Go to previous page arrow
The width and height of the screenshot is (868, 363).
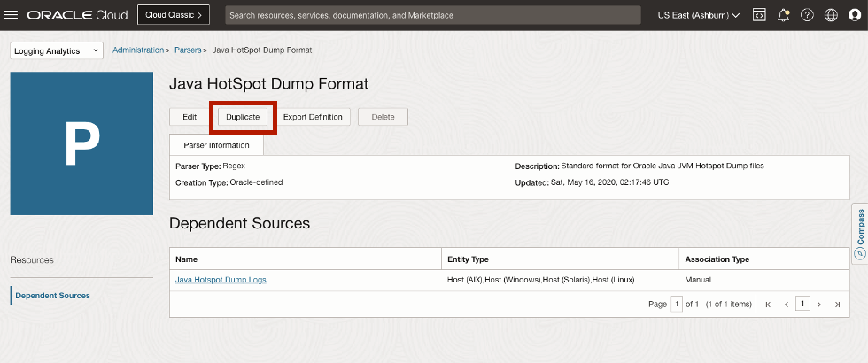click(x=787, y=304)
